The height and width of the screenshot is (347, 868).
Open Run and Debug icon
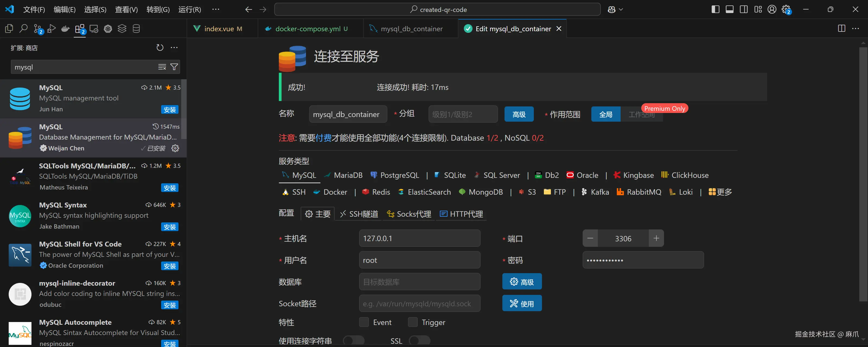[52, 29]
